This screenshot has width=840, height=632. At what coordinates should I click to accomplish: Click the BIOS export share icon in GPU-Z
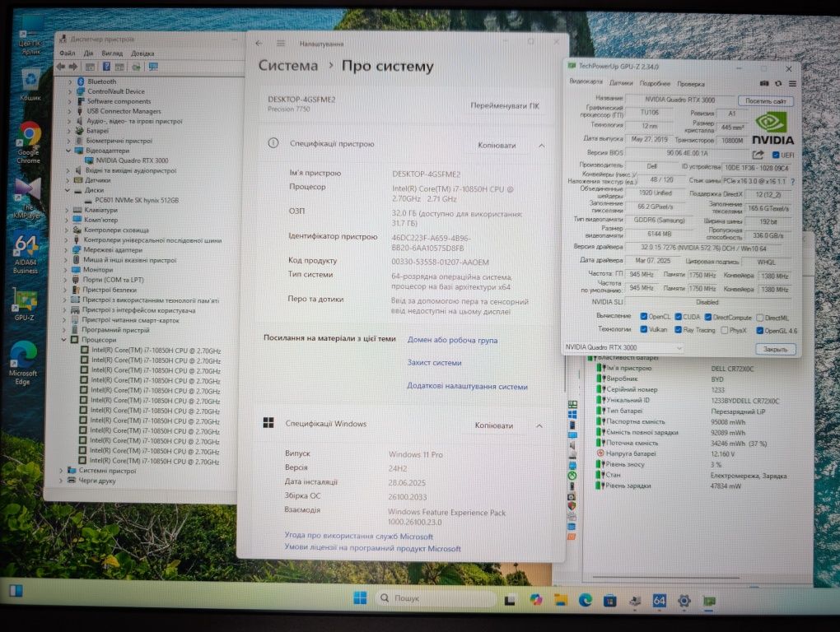pos(758,155)
